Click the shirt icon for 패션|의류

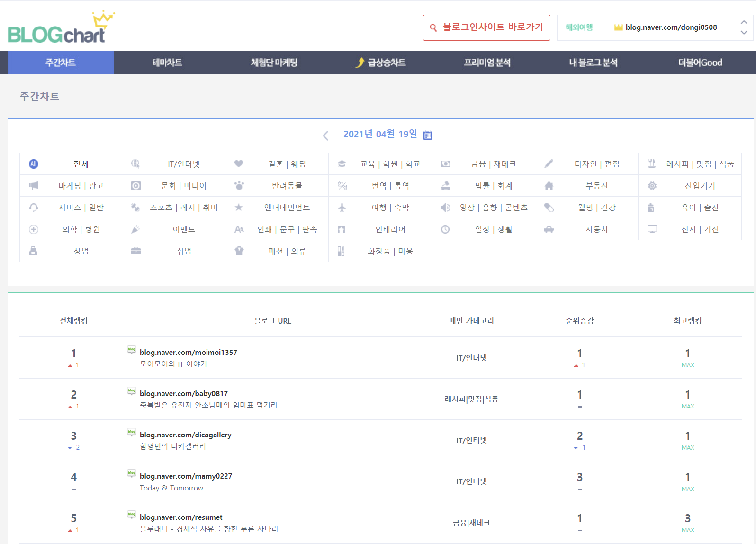point(239,251)
